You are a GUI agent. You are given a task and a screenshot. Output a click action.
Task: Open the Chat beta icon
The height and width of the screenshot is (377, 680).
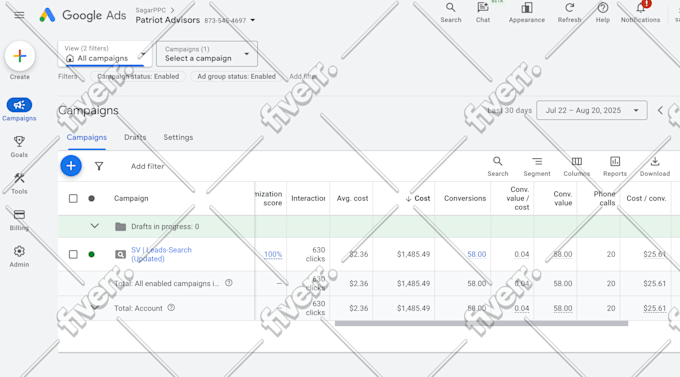[x=483, y=13]
